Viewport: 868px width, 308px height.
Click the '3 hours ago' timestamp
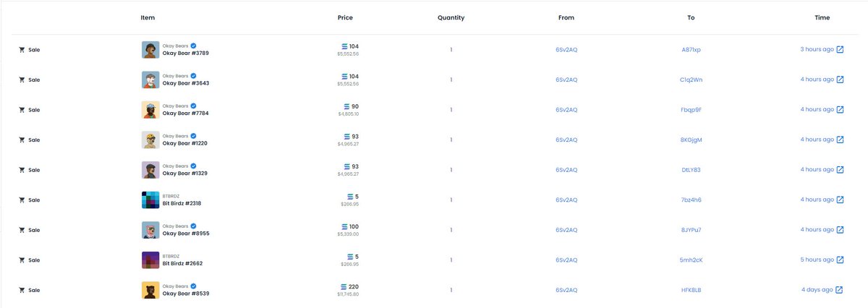(817, 50)
